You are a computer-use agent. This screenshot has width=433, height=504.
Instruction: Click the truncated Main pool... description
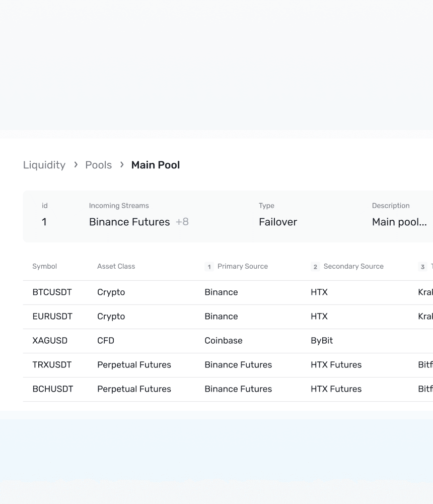click(399, 222)
